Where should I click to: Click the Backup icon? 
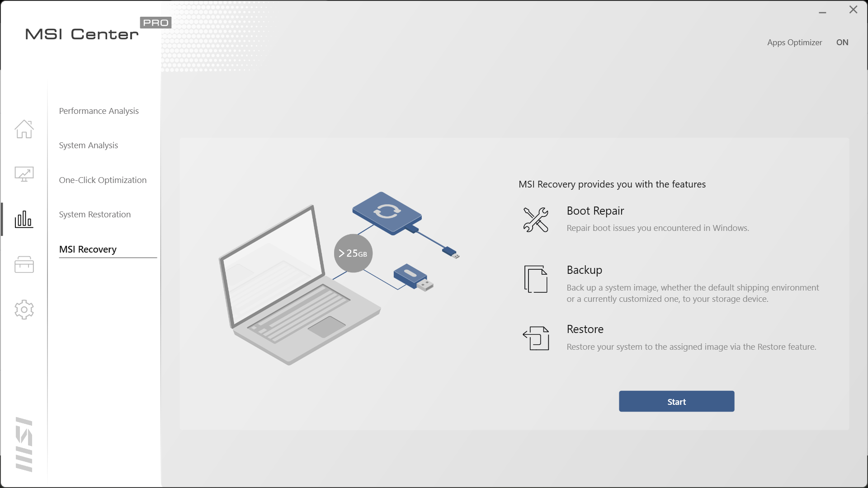tap(535, 279)
